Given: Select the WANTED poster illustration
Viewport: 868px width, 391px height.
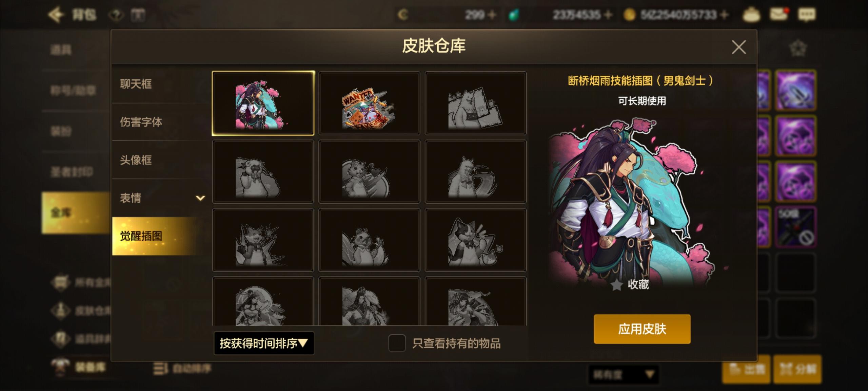Looking at the screenshot, I should (369, 103).
